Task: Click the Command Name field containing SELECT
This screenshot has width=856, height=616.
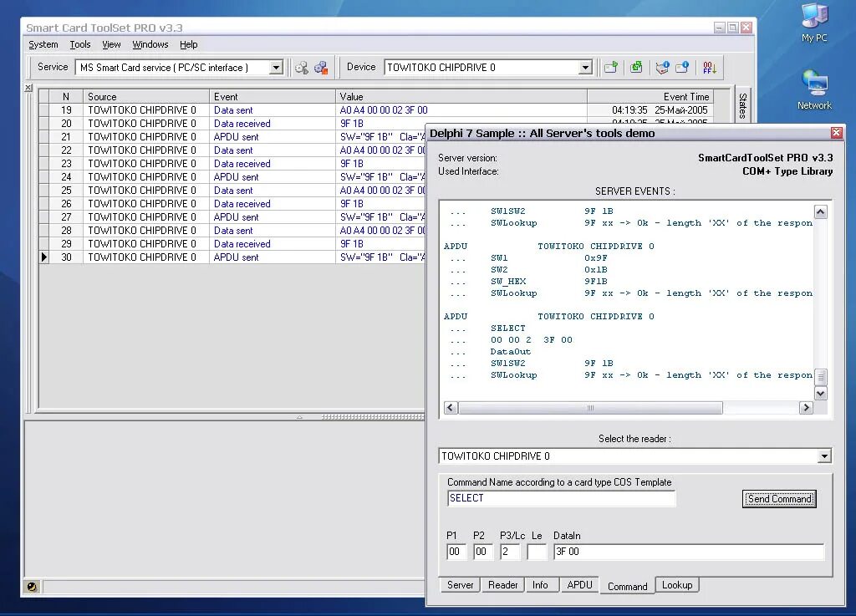Action: pyautogui.click(x=561, y=498)
